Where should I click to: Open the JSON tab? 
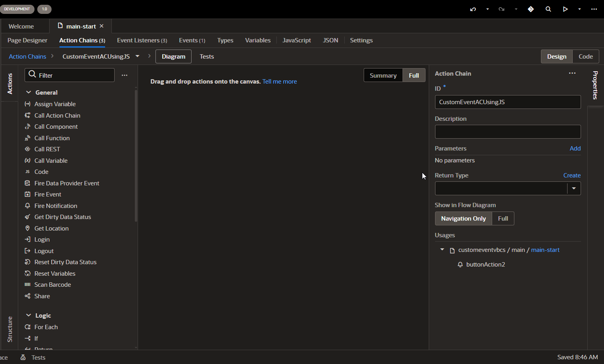[x=330, y=40]
